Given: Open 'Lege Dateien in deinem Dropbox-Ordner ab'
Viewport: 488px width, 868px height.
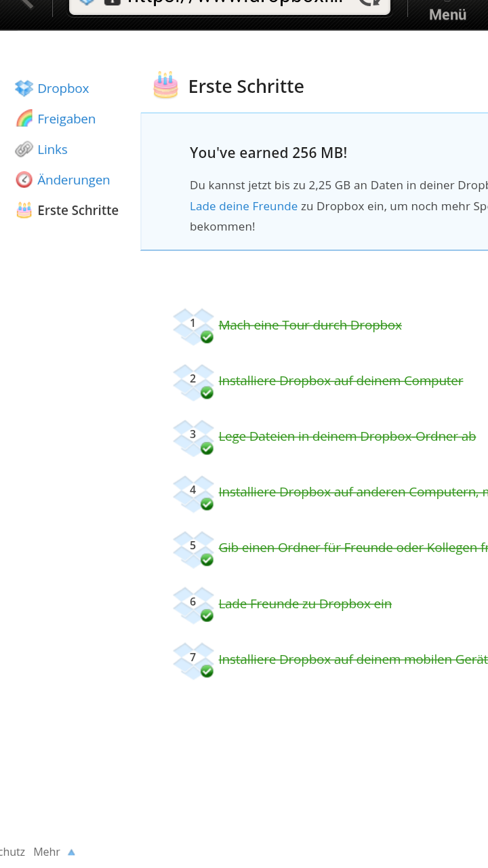Looking at the screenshot, I should click(x=347, y=436).
